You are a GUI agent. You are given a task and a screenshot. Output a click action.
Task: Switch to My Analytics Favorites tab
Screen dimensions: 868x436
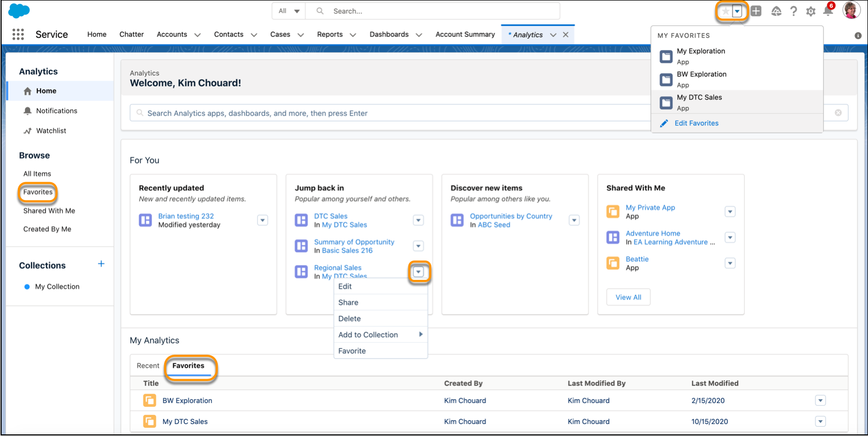tap(189, 366)
